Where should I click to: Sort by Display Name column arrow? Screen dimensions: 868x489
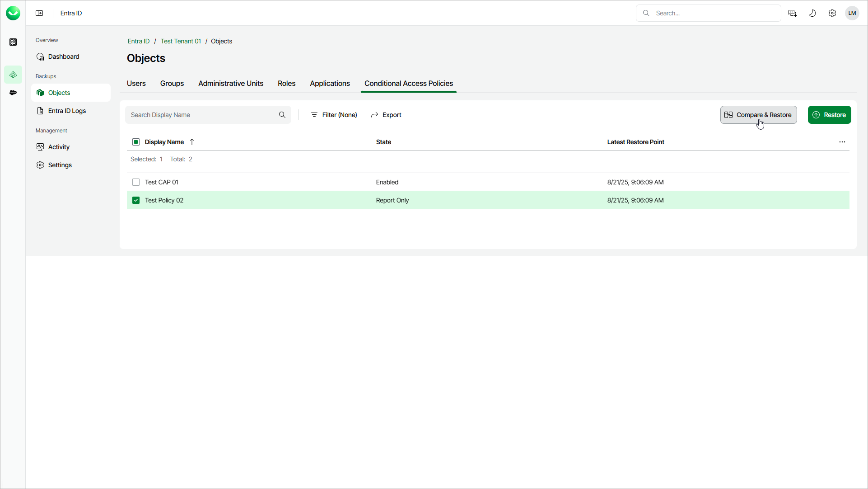pos(192,142)
